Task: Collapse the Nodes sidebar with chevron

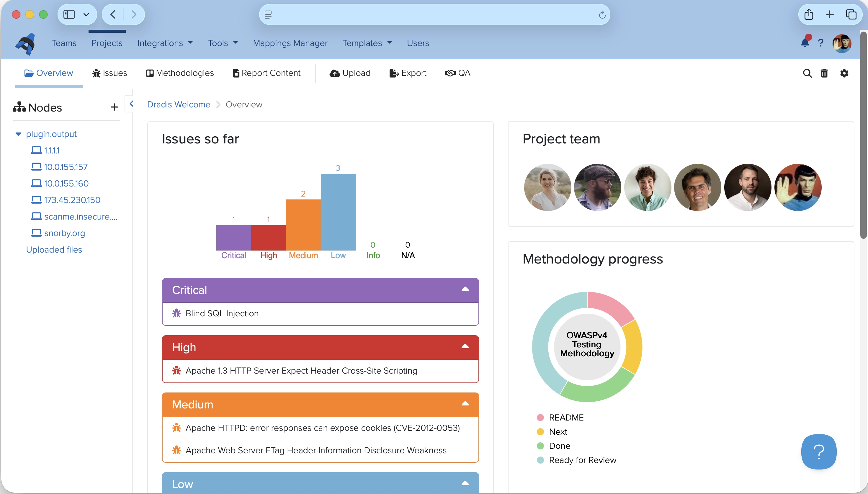Action: click(131, 104)
